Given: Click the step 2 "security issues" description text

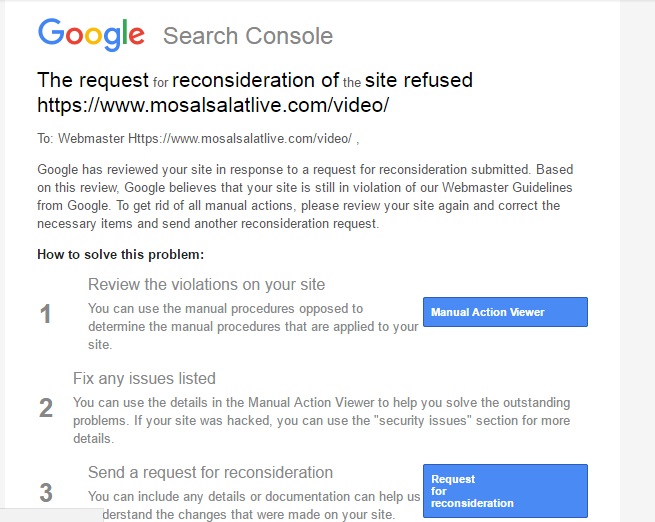Looking at the screenshot, I should pyautogui.click(x=320, y=420).
